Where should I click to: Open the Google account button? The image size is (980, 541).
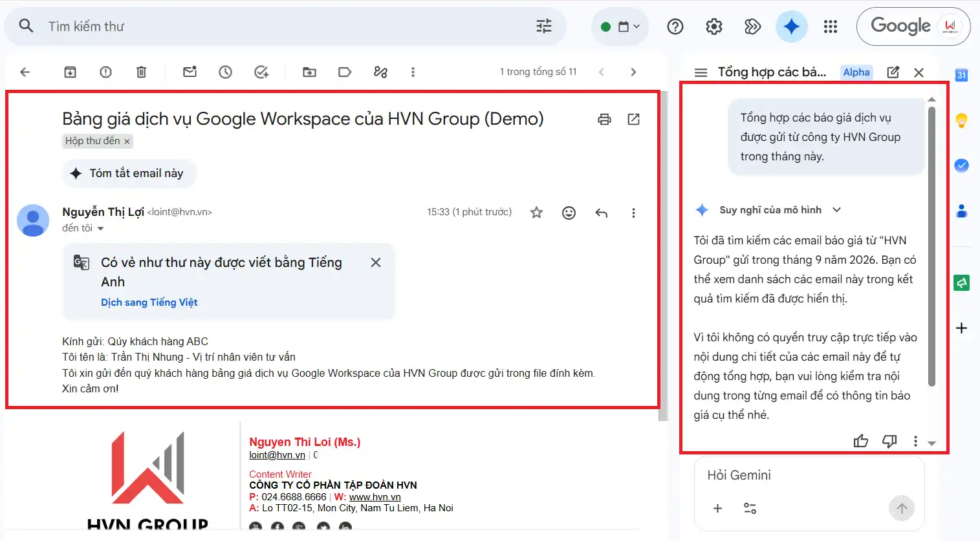(x=913, y=27)
